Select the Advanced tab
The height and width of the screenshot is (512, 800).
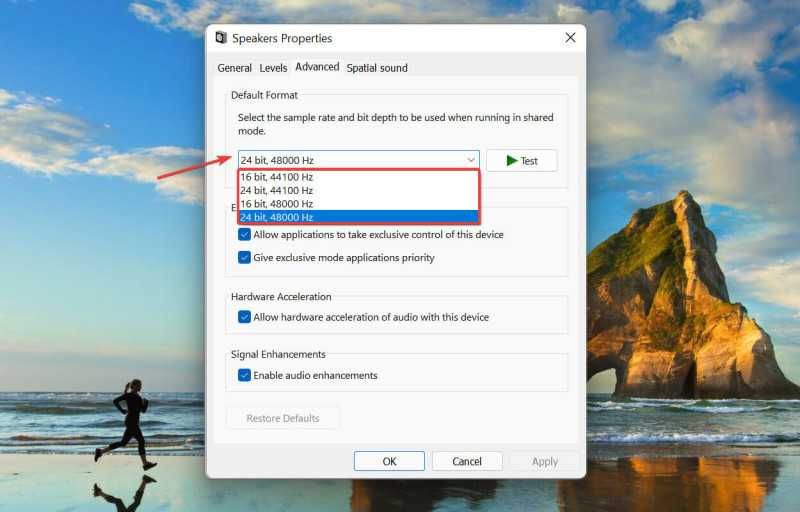(317, 67)
